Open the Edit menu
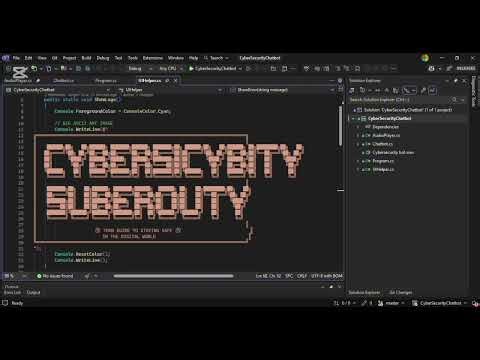Viewport: 480px width, 360px height. 28,58
